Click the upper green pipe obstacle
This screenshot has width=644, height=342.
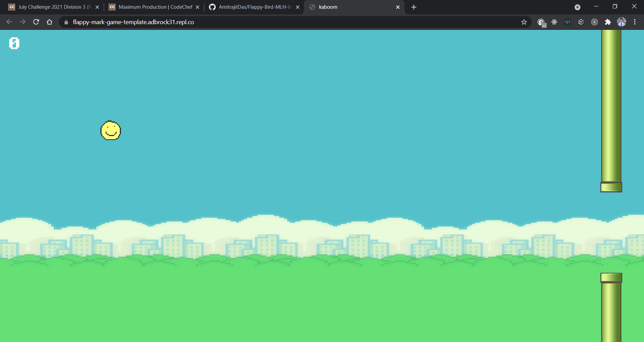tap(611, 111)
